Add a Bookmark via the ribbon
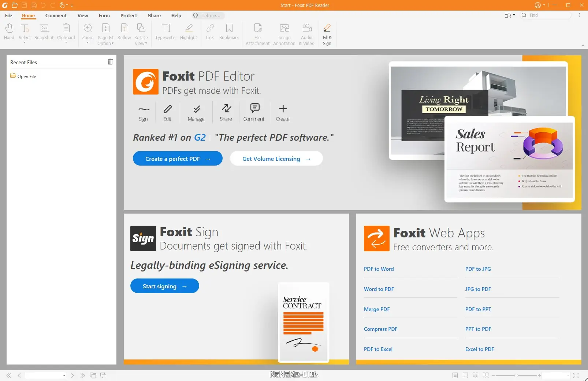This screenshot has width=588, height=381. (x=229, y=32)
